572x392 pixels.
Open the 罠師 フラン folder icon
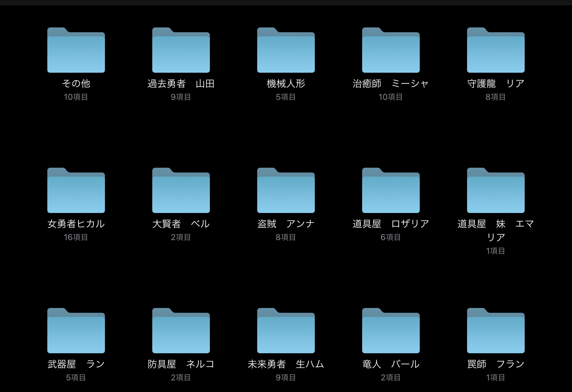click(496, 331)
